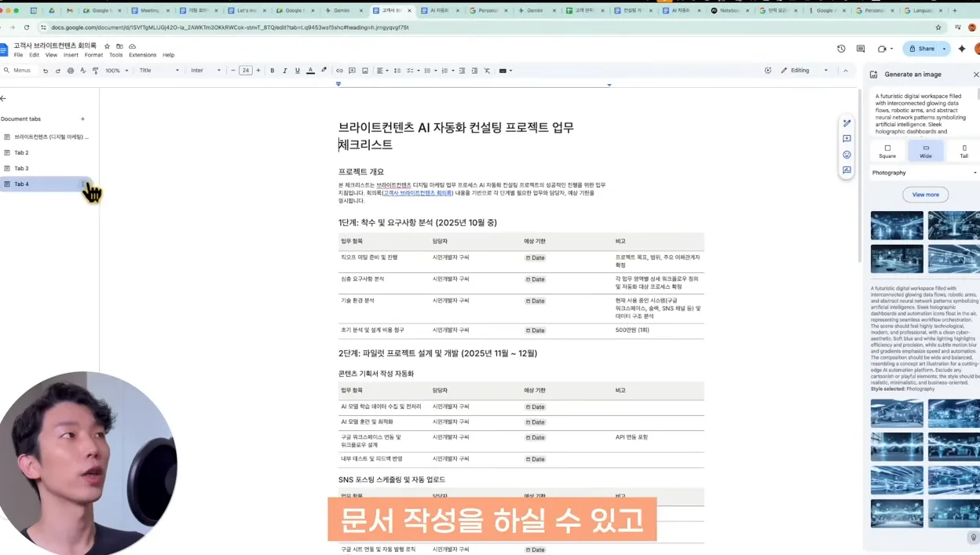Open the highlight color pen tool
This screenshot has height=555, width=980.
point(324,71)
